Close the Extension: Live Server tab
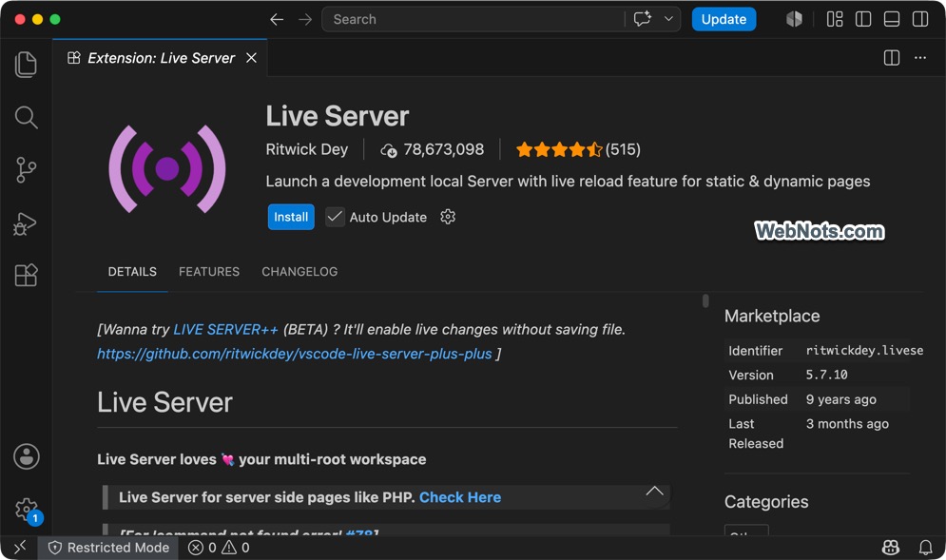Image resolution: width=946 pixels, height=560 pixels. 252,58
